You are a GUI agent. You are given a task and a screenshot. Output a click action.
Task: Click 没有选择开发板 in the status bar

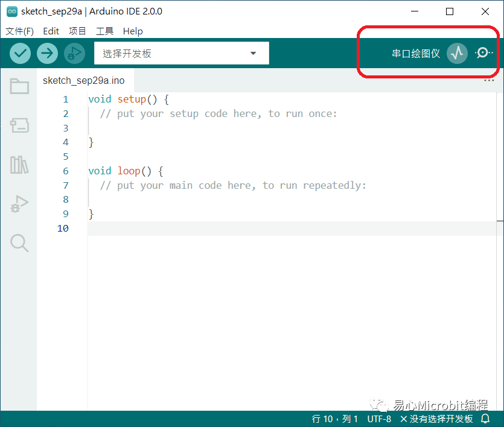tap(436, 419)
